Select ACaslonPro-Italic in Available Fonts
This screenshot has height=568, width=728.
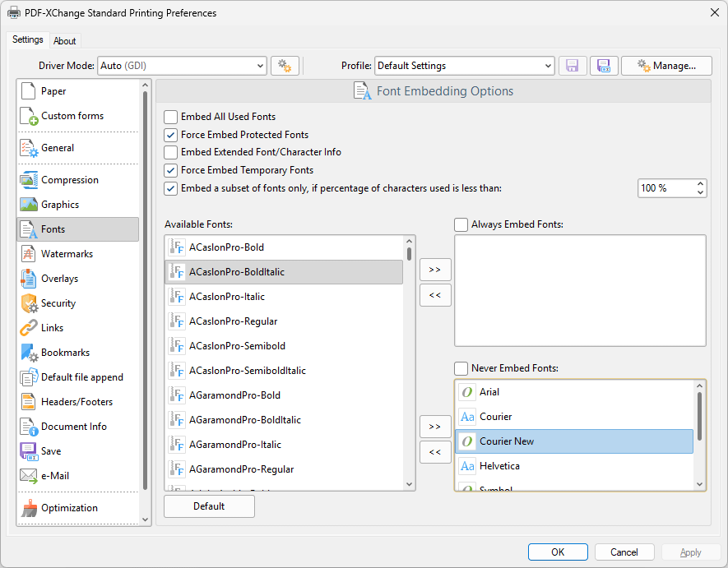(226, 297)
